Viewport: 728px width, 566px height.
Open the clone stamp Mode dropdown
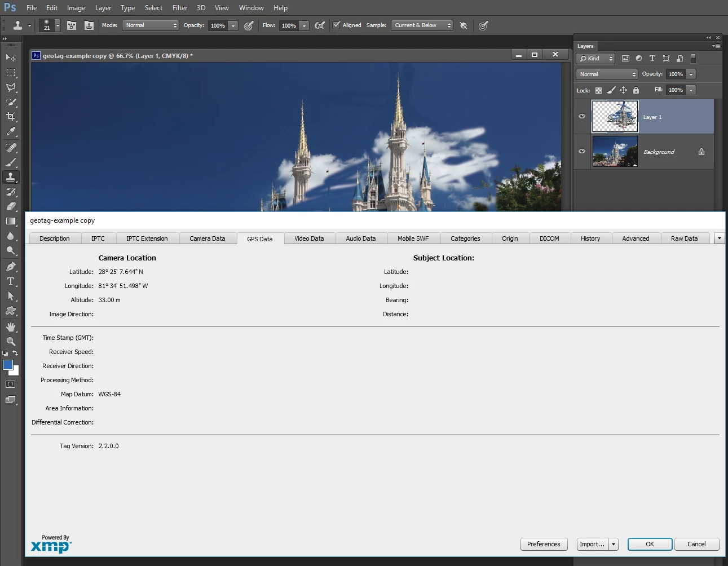pyautogui.click(x=150, y=25)
